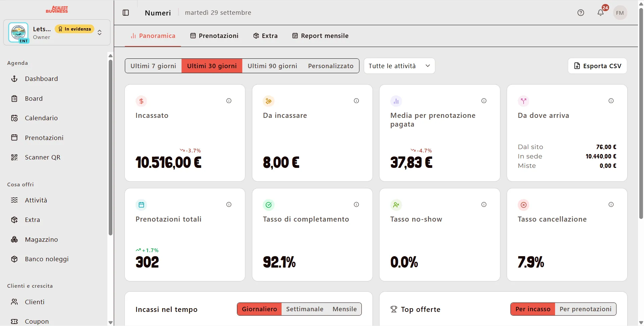Click the Banco noleggi box icon

[14, 259]
